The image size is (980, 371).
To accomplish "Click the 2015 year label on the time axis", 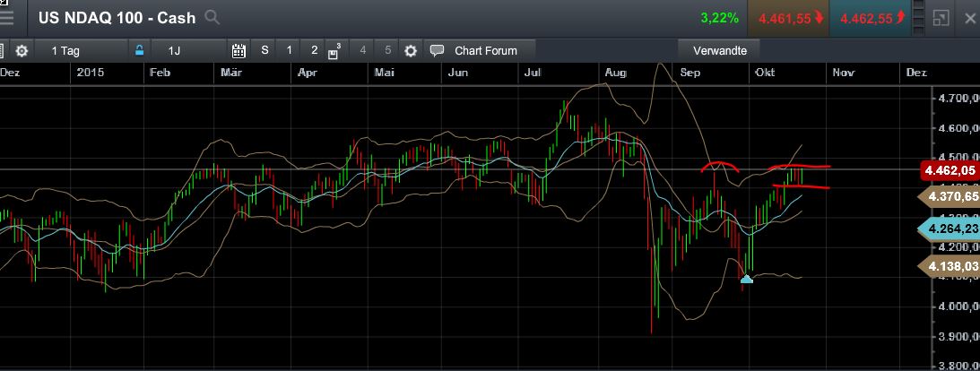I will click(91, 73).
